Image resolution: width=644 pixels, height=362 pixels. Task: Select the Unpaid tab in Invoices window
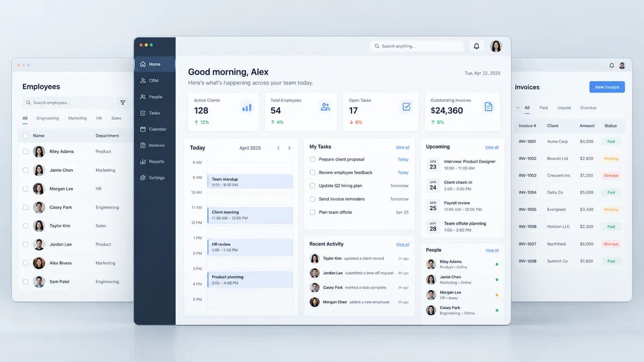564,108
